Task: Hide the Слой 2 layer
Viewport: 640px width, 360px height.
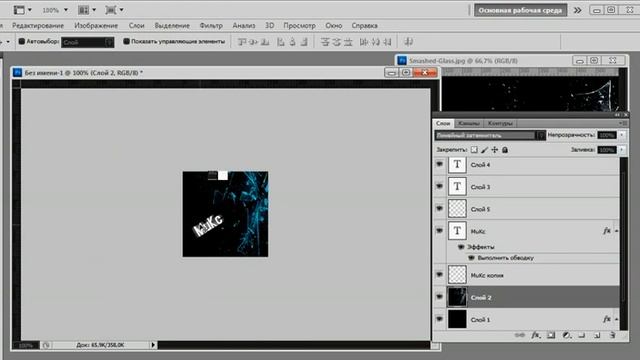Action: [440, 297]
